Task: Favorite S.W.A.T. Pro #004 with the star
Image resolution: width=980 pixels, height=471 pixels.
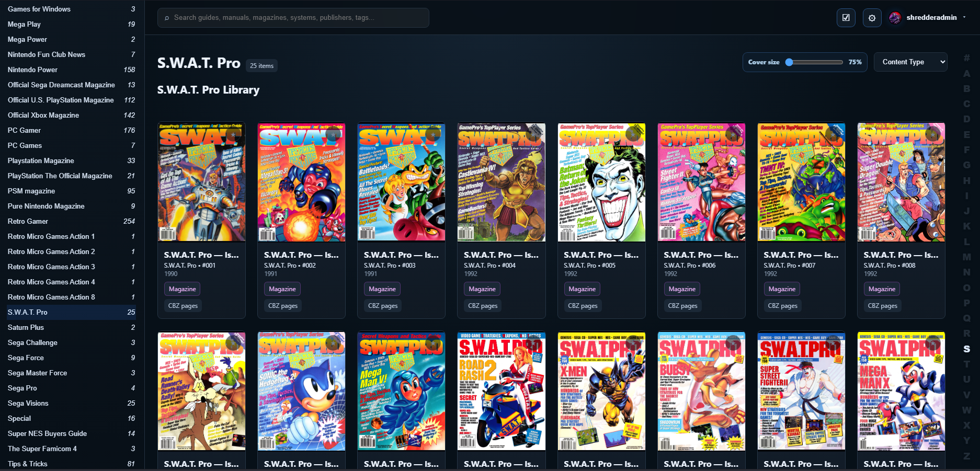Action: point(533,135)
